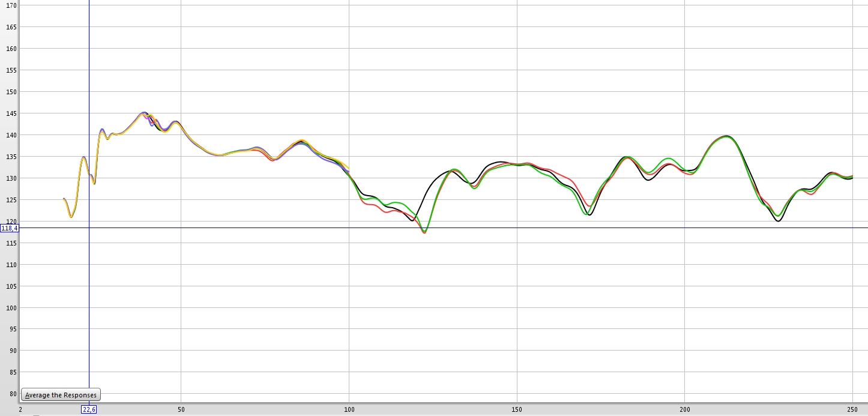Screen dimensions: 868x416
Task: Click the 85 label on the vertical axis
Action: (11, 372)
